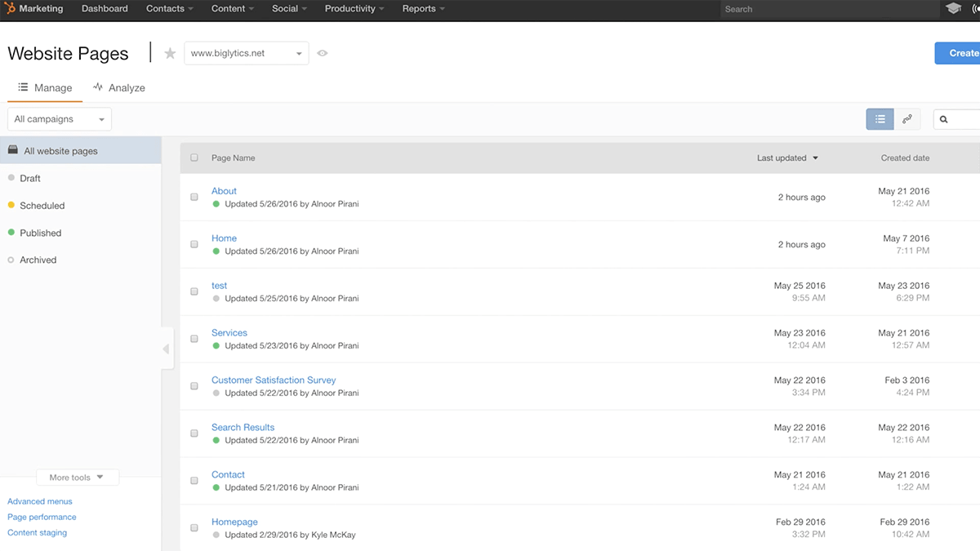Viewport: 980px width, 551px height.
Task: Open the Customer Satisfaction Survey link
Action: click(x=274, y=380)
